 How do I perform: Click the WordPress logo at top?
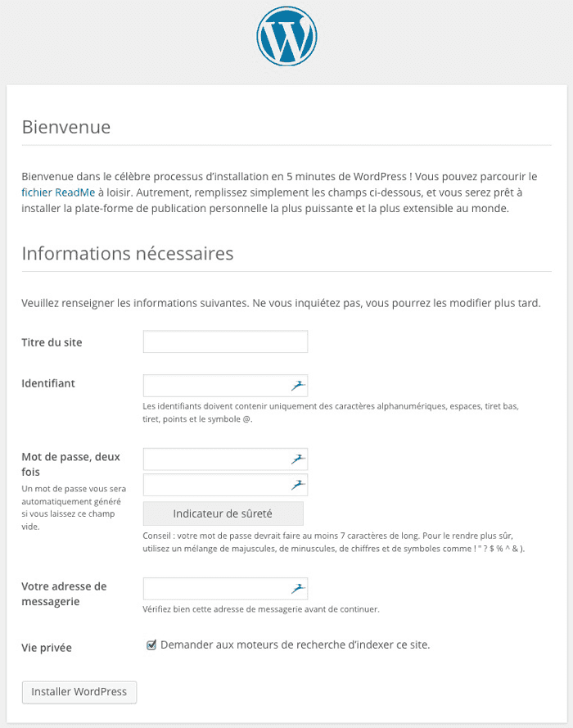coord(286,36)
